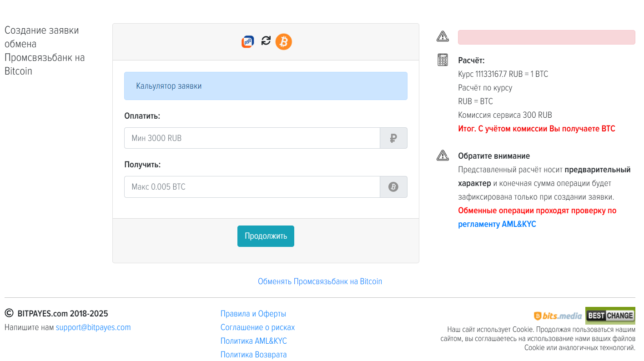Open the support@bitpayes.com email link

pos(93,327)
